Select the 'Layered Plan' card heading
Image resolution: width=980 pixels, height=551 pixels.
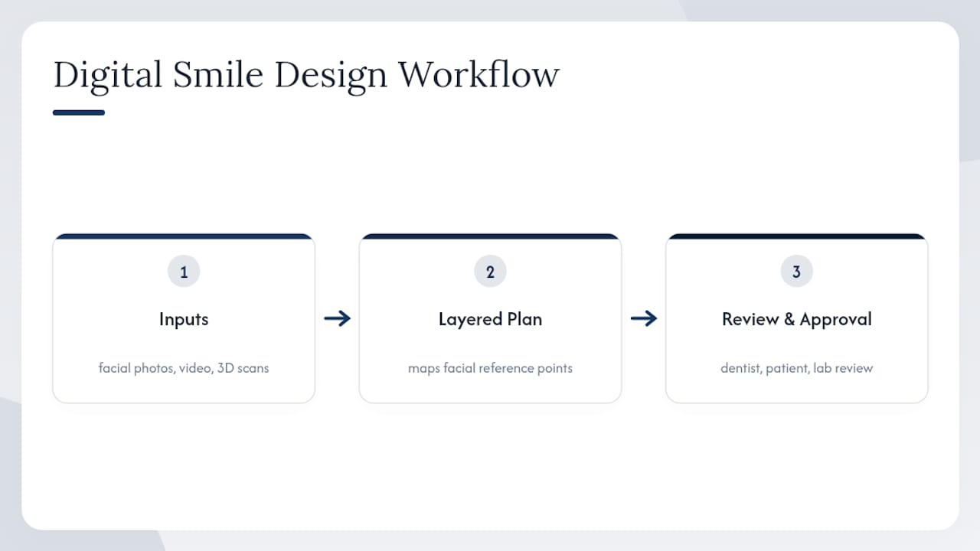(490, 320)
